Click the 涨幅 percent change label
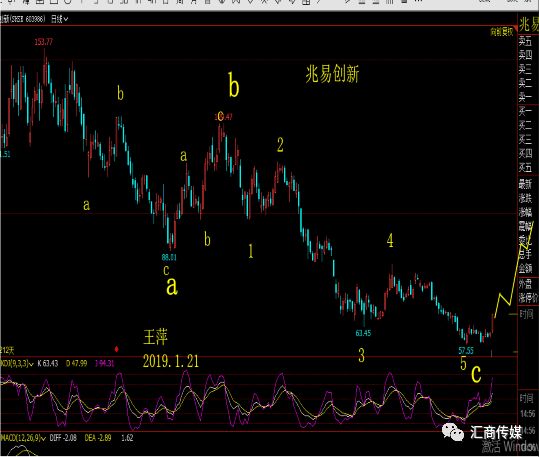The width and height of the screenshot is (539, 457). [526, 213]
